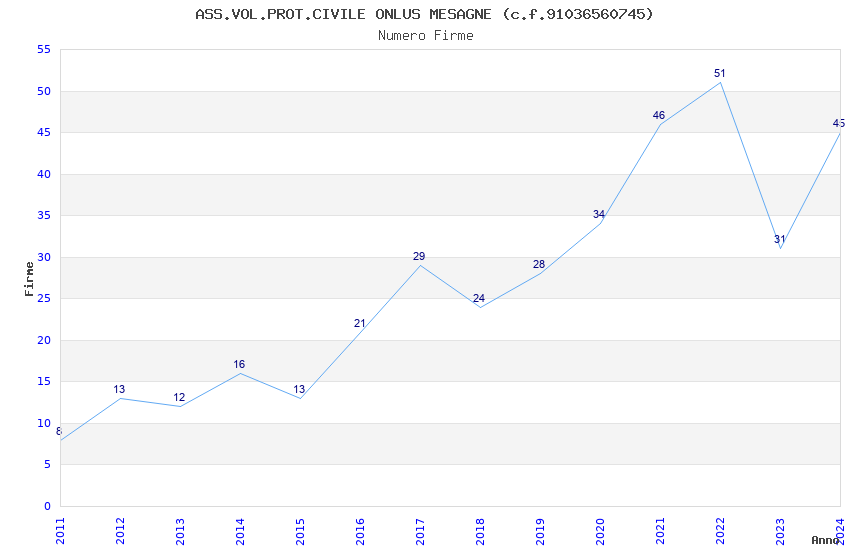Click the x-axis year 2020
This screenshot has width=850, height=550.
[x=600, y=531]
